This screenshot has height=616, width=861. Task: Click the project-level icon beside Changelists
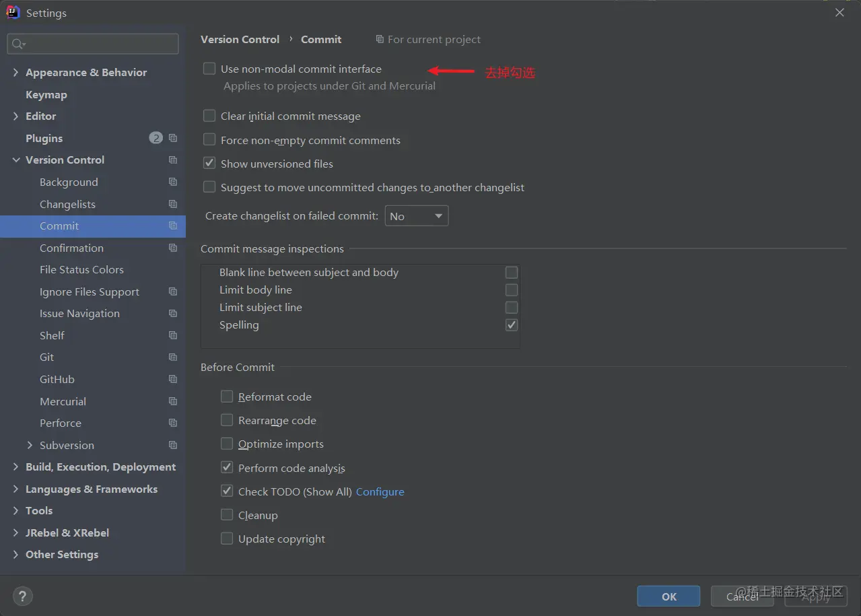pyautogui.click(x=173, y=204)
